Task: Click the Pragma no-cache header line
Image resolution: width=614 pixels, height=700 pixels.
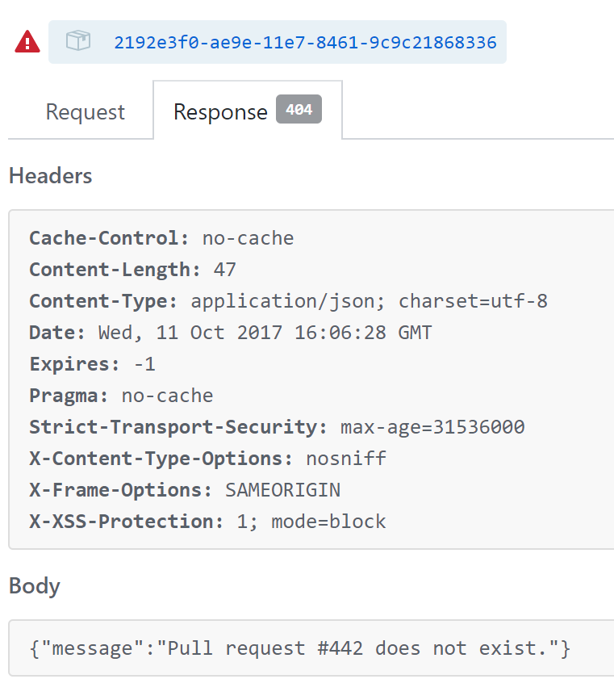Action: [121, 396]
